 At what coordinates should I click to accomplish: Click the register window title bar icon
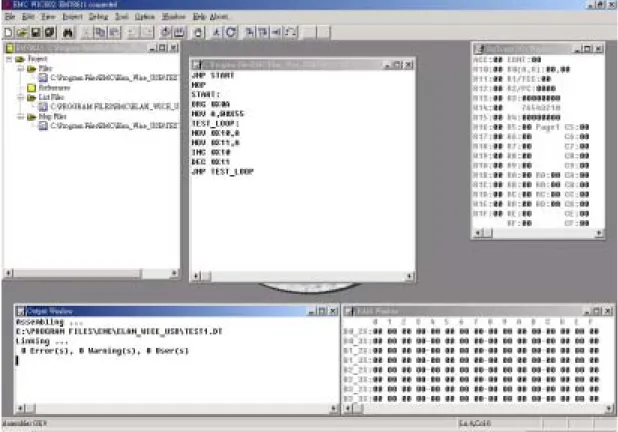(479, 49)
